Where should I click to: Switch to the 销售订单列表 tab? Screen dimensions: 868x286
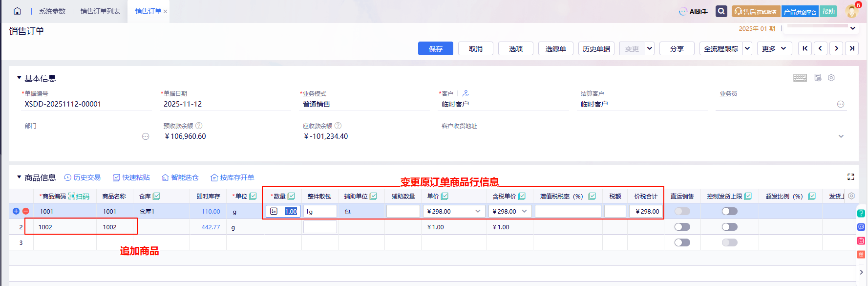(100, 11)
